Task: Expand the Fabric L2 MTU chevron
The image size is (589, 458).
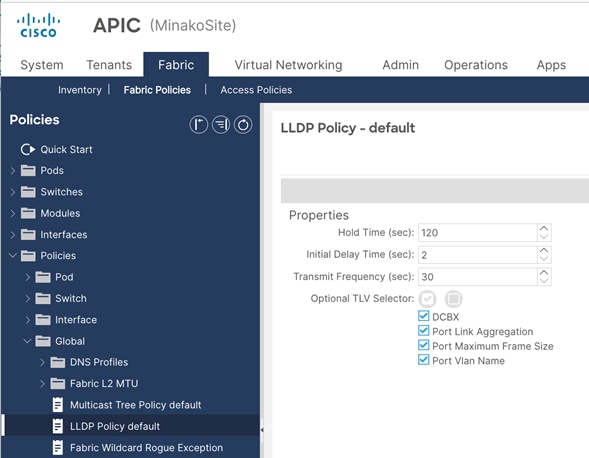Action: tap(42, 384)
